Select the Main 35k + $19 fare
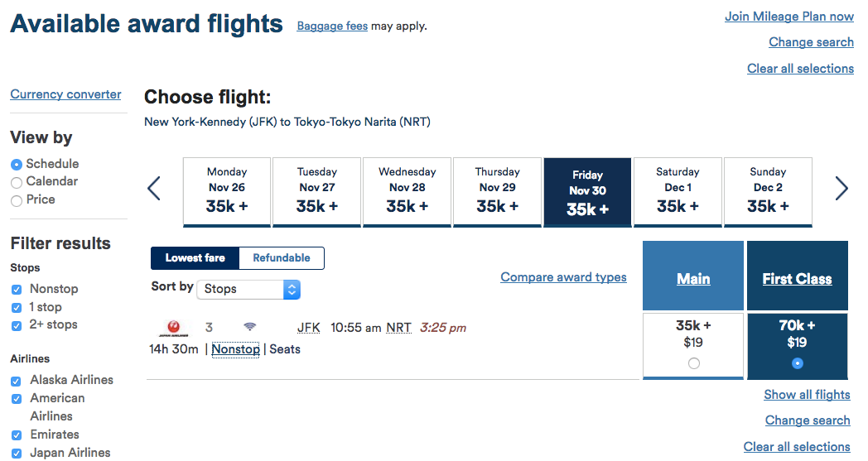 pyautogui.click(x=693, y=363)
